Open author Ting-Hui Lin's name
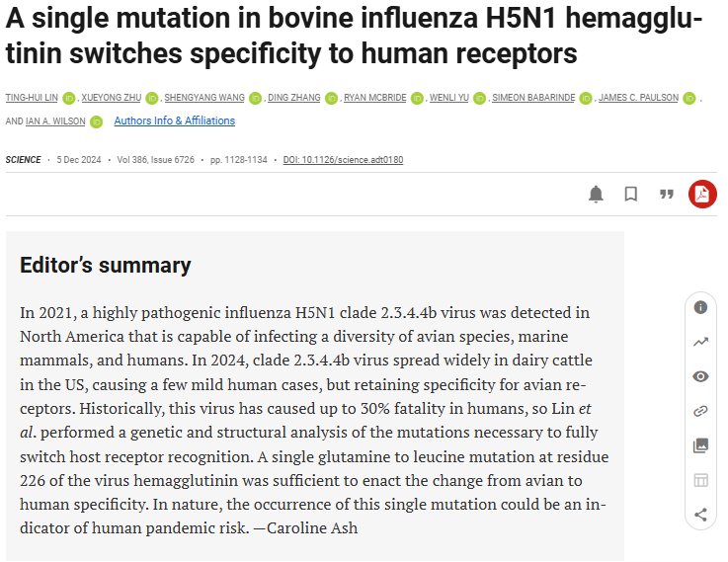This screenshot has width=728, height=562. pyautogui.click(x=32, y=98)
